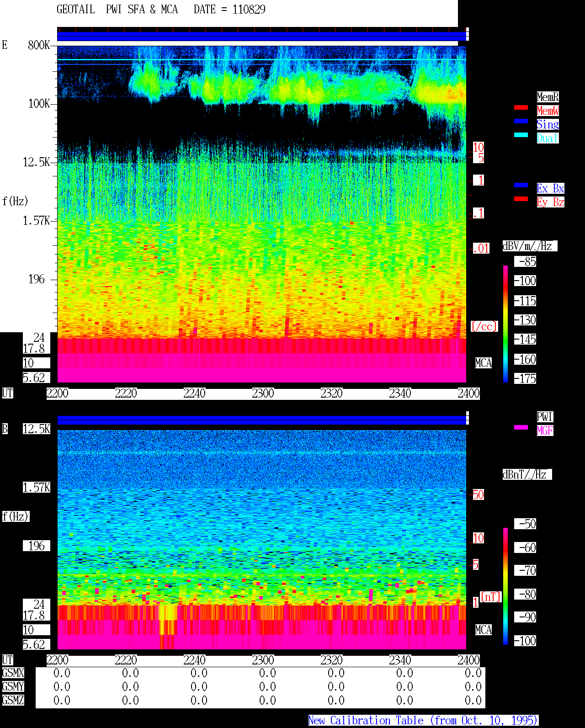This screenshot has width=585, height=728.
Task: Click the magenta MGF legend swatch
Action: click(x=521, y=427)
